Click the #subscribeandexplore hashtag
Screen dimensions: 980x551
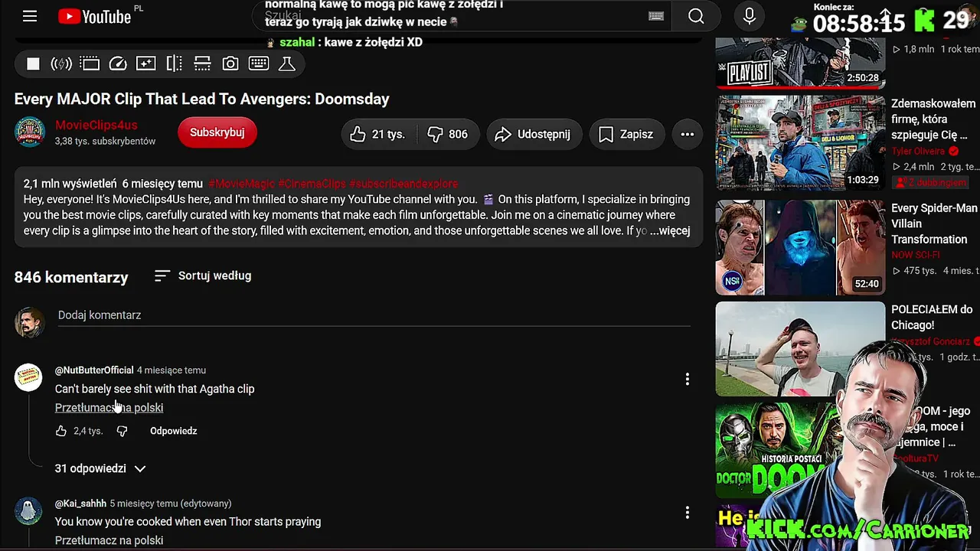[403, 184]
